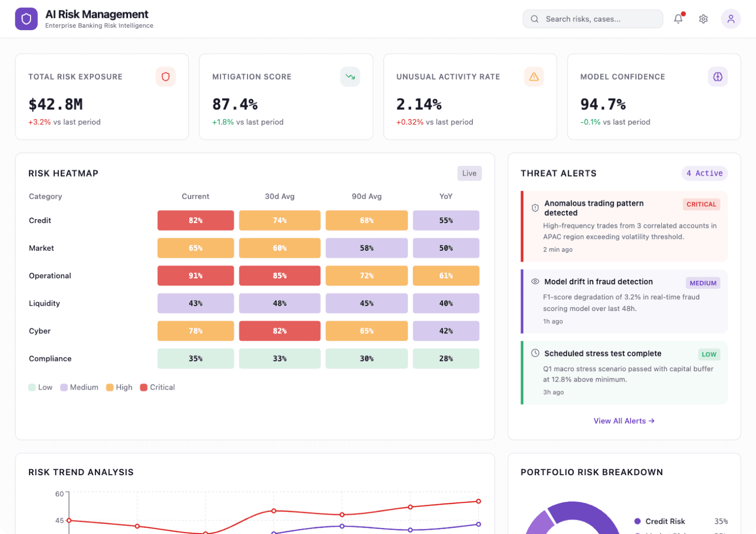The image size is (756, 534).
Task: Click the clock icon on stress test alert
Action: pos(535,353)
